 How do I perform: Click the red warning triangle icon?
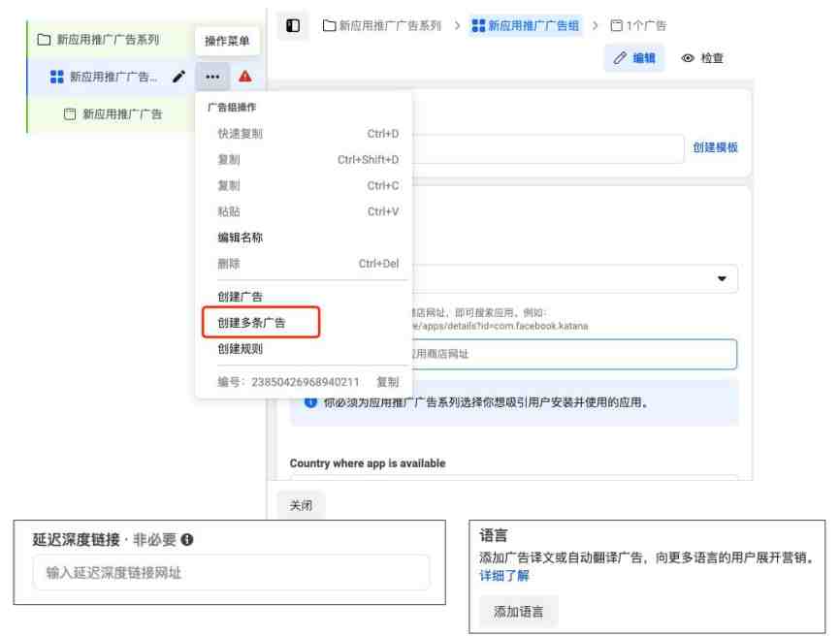point(245,76)
